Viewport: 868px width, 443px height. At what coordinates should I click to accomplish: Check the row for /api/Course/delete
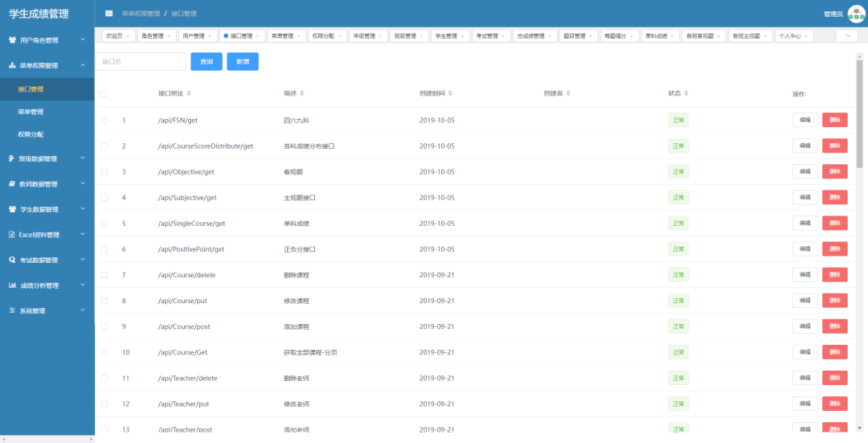(104, 275)
